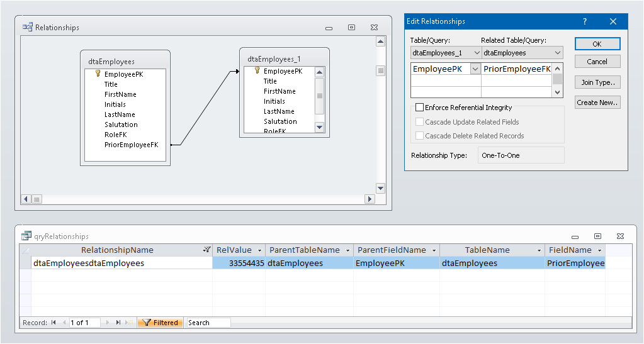Click Cancel in Edit Relationships
The height and width of the screenshot is (344, 644).
tap(597, 62)
